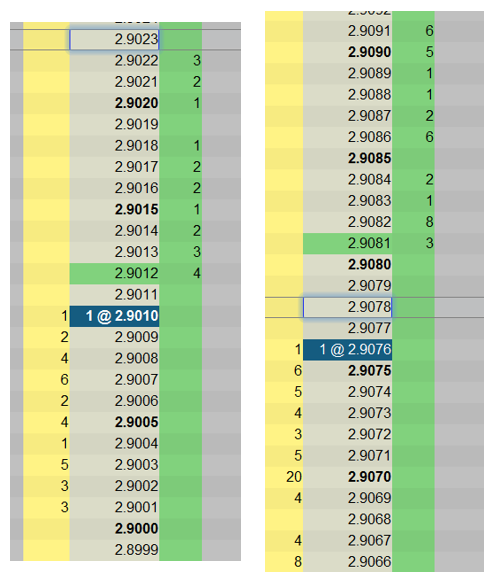The height and width of the screenshot is (586, 504).
Task: Click ask size 2 beside price 2.9021
Action: point(197,82)
